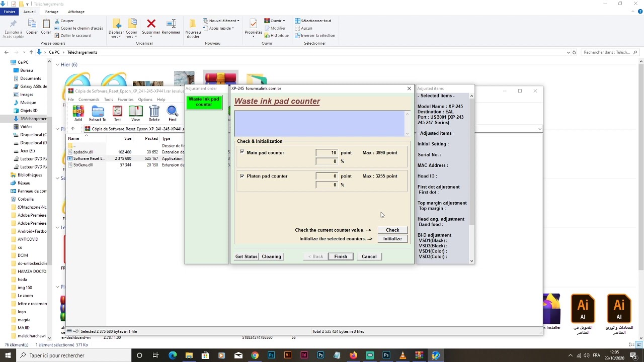Image resolution: width=644 pixels, height=362 pixels.
Task: Open Adobe Illustrator from the taskbar
Action: (x=288, y=355)
